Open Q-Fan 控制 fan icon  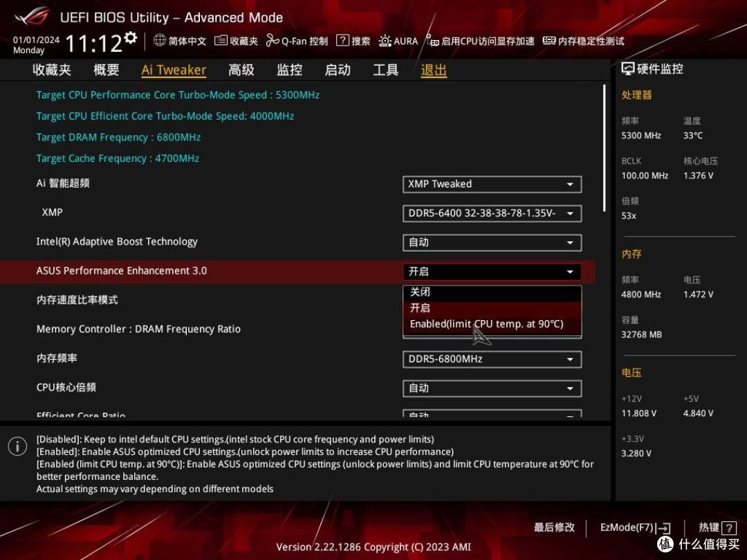273,41
